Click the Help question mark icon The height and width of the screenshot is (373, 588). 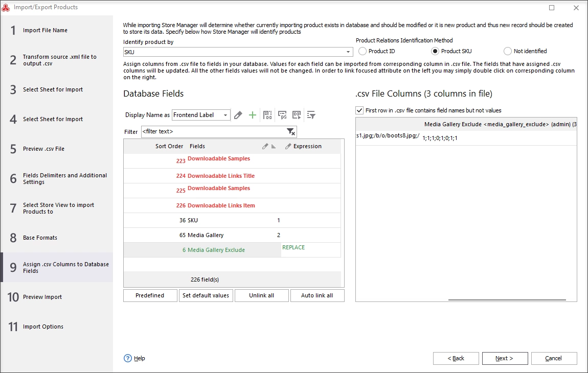click(128, 358)
